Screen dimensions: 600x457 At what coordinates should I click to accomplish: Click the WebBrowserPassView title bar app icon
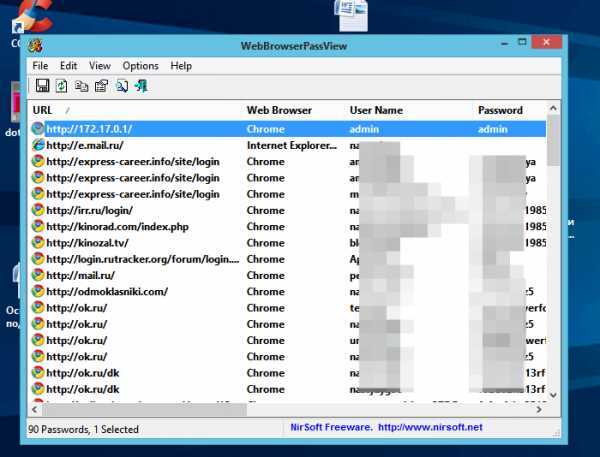tap(35, 46)
